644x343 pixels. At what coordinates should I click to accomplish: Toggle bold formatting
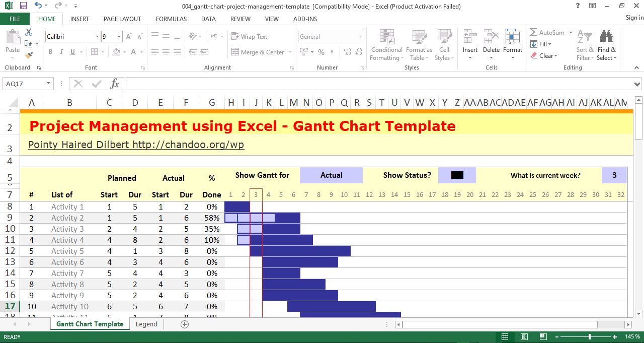coord(50,52)
